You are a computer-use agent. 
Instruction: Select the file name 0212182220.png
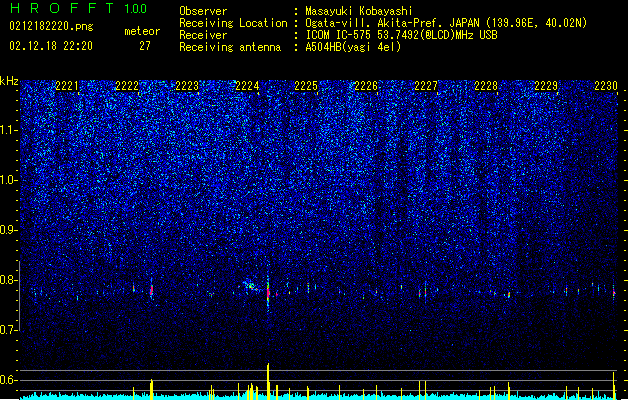tap(51, 26)
